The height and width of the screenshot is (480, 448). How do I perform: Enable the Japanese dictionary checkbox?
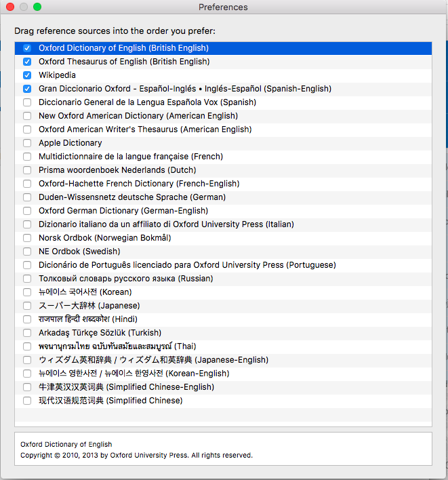point(27,306)
